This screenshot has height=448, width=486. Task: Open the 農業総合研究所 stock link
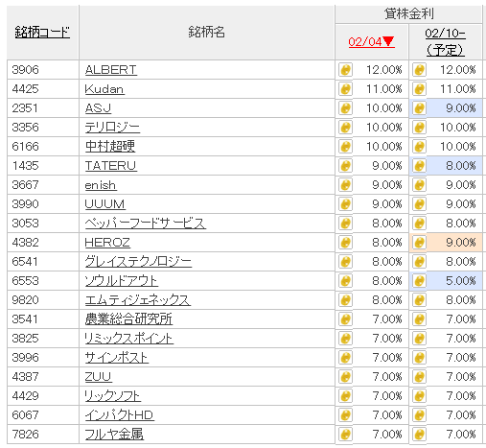pyautogui.click(x=128, y=319)
